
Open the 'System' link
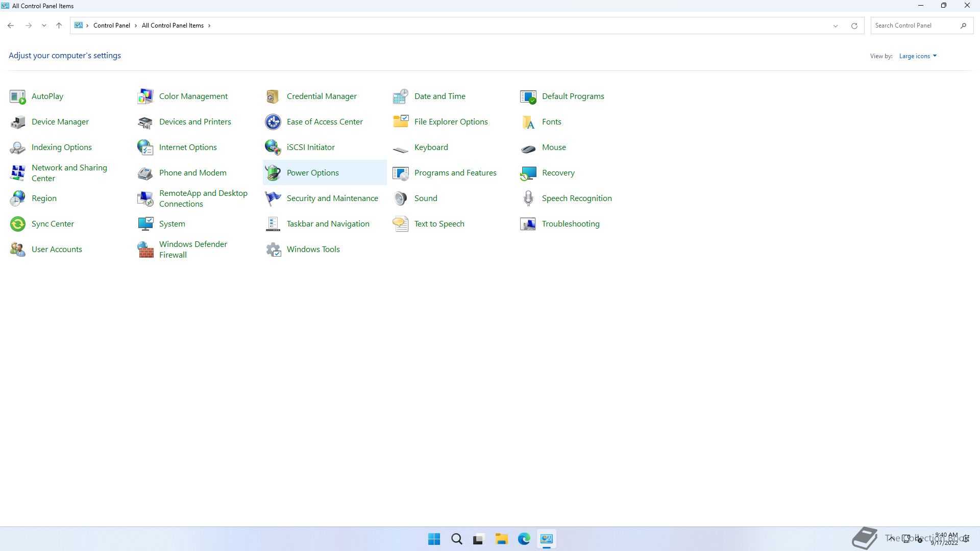(172, 224)
